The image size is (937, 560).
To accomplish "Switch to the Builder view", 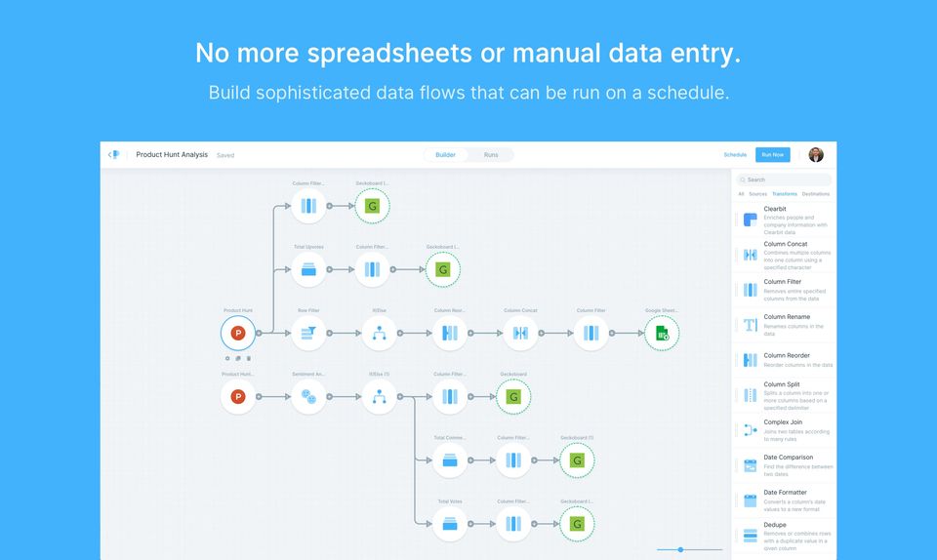I will point(445,154).
